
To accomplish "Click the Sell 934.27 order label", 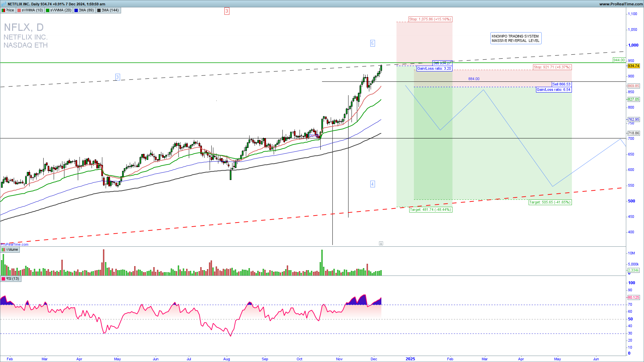I will (442, 63).
